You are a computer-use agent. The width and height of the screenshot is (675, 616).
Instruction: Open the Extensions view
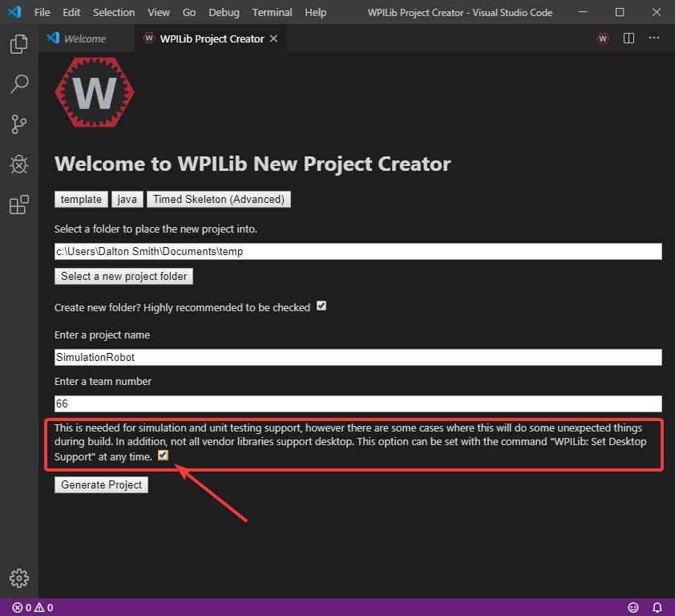(x=18, y=205)
